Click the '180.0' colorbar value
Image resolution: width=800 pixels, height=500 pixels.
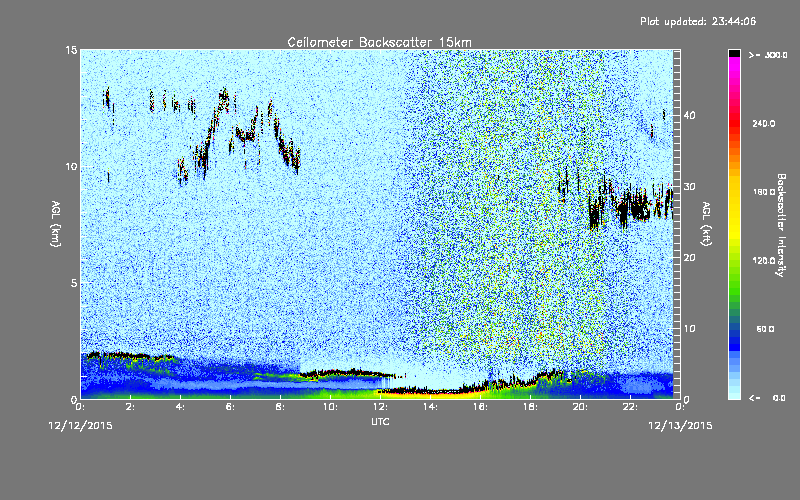click(764, 192)
